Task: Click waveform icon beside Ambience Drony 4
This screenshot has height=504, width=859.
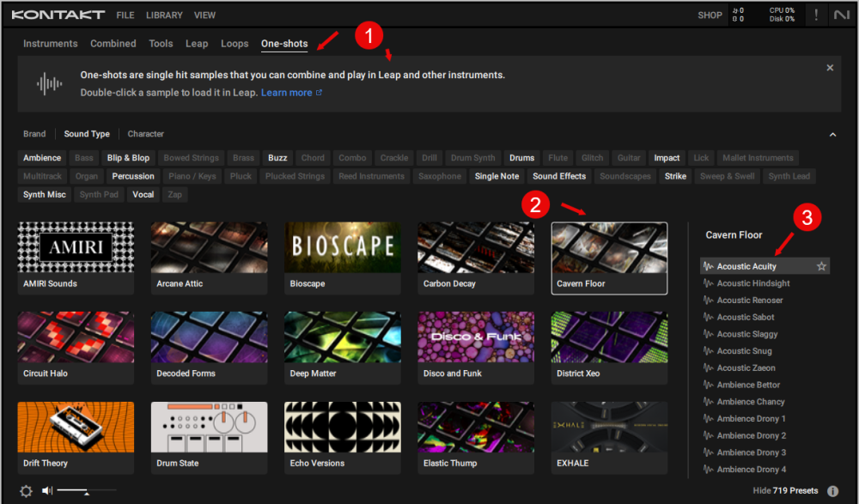Action: coord(709,469)
